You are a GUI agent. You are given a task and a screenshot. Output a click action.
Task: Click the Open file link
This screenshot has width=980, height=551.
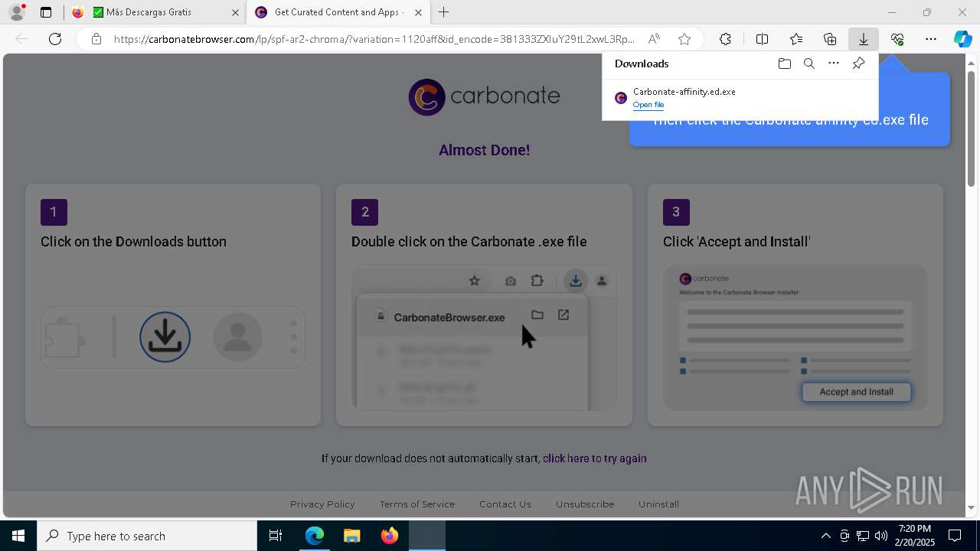(x=648, y=105)
